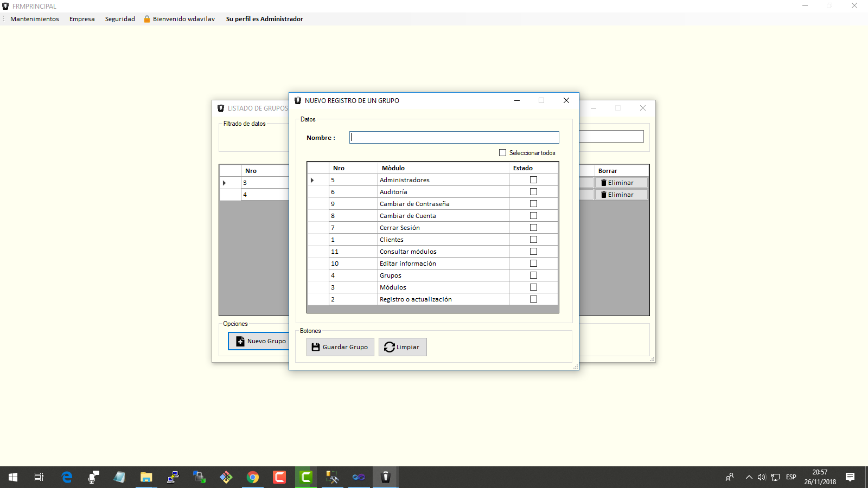
Task: Open the Empresa menu
Action: (x=82, y=19)
